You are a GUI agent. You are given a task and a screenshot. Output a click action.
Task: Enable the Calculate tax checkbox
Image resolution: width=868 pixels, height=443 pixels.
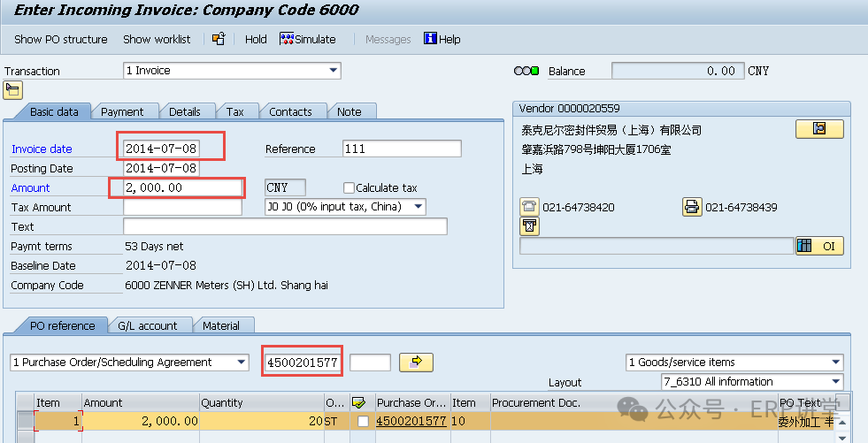coord(349,187)
